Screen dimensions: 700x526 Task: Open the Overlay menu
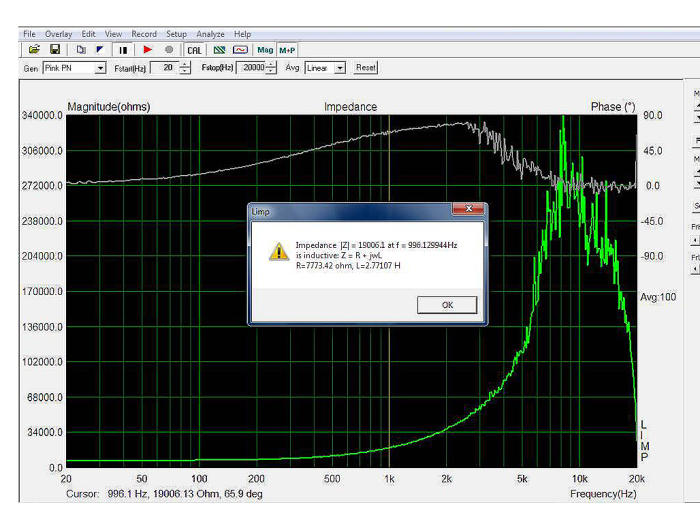click(x=58, y=34)
